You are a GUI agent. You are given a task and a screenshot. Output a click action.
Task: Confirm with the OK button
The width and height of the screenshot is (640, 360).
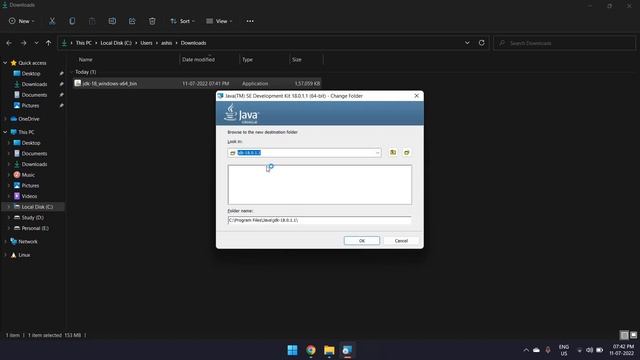pyautogui.click(x=362, y=241)
